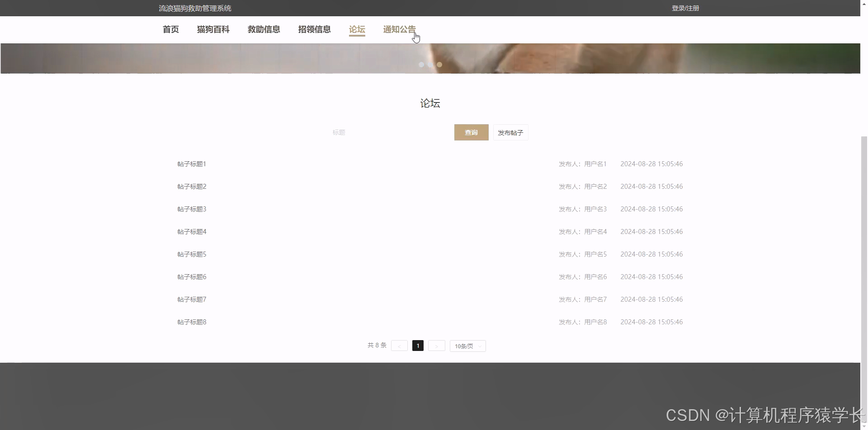Viewport: 868px width, 430px height.
Task: Open the 登录/注册 link
Action: coord(685,8)
